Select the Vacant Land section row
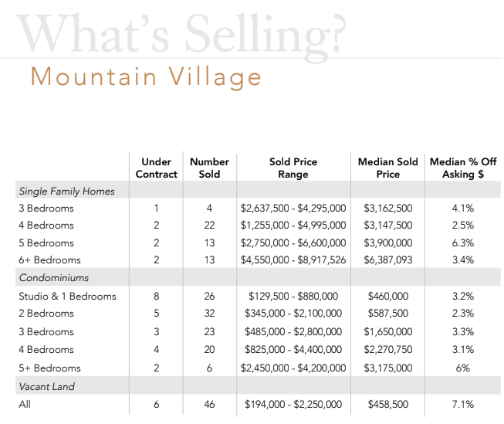The height and width of the screenshot is (424, 504). pos(258,385)
